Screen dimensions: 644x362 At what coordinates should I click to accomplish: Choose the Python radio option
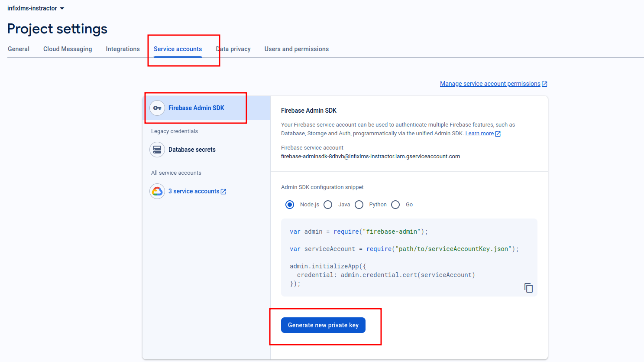click(x=359, y=205)
